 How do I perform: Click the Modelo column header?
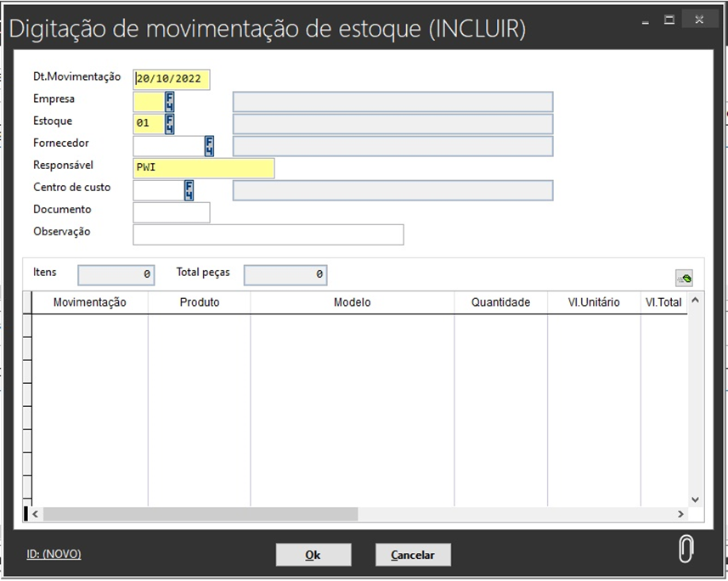click(352, 302)
